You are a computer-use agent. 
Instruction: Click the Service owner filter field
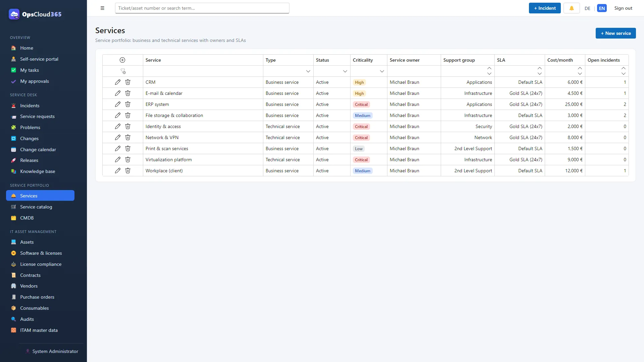tap(414, 71)
